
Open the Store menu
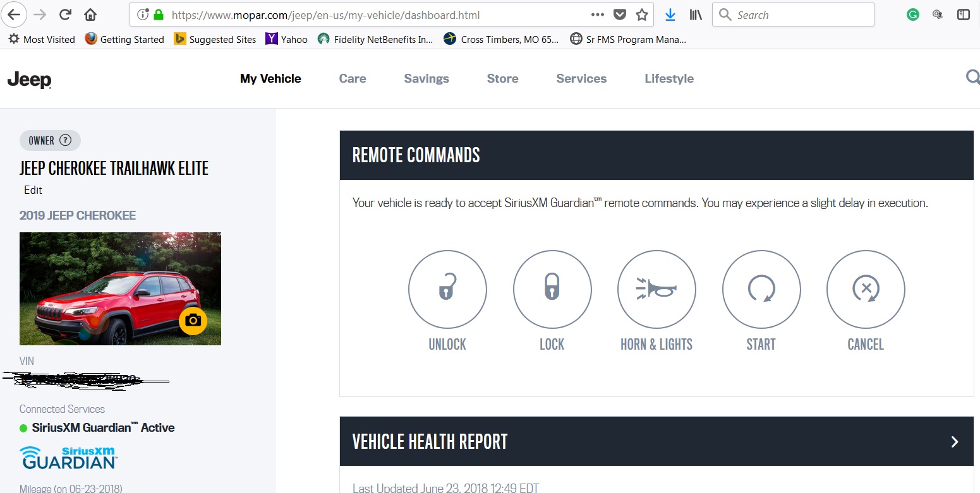click(x=502, y=78)
